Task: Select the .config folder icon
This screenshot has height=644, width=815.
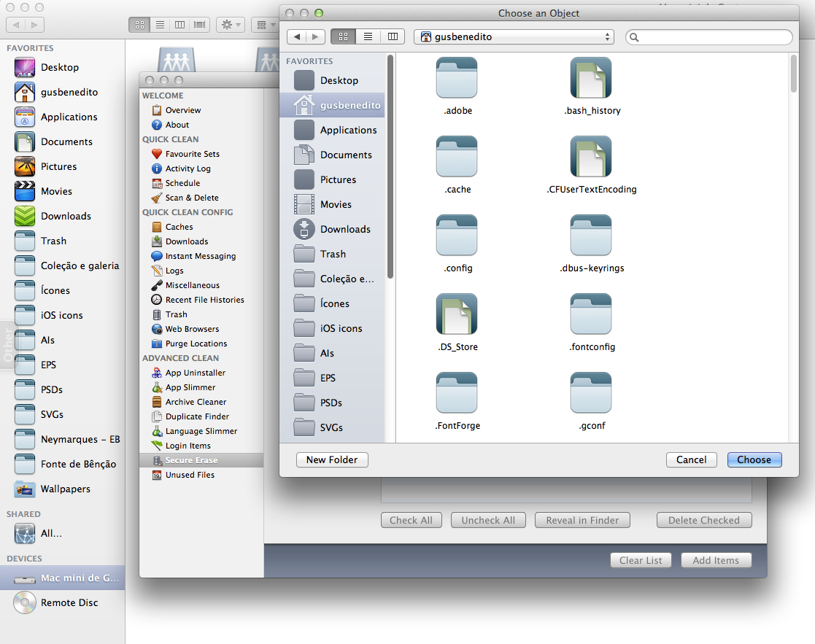Action: 456,236
